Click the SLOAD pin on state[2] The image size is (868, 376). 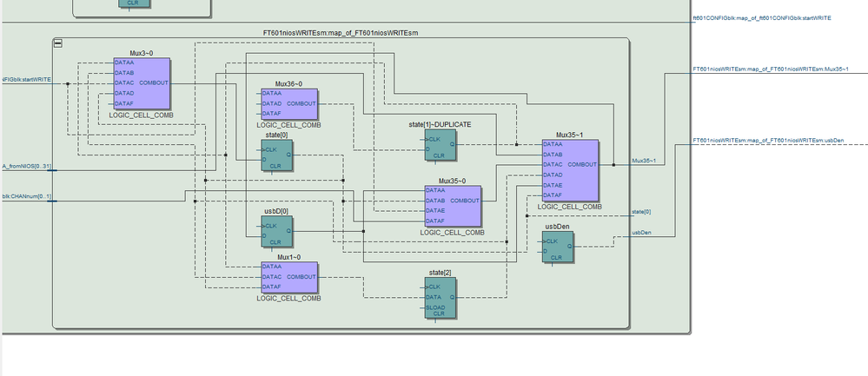tap(435, 307)
